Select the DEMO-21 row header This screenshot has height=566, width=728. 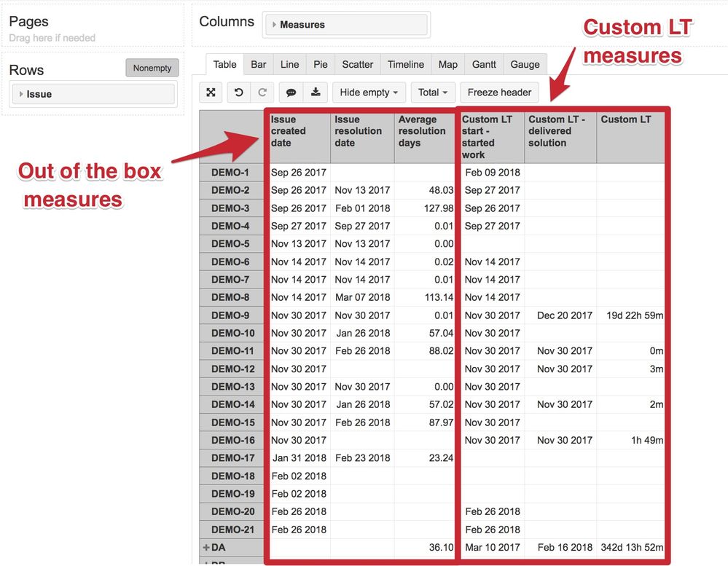pyautogui.click(x=231, y=530)
